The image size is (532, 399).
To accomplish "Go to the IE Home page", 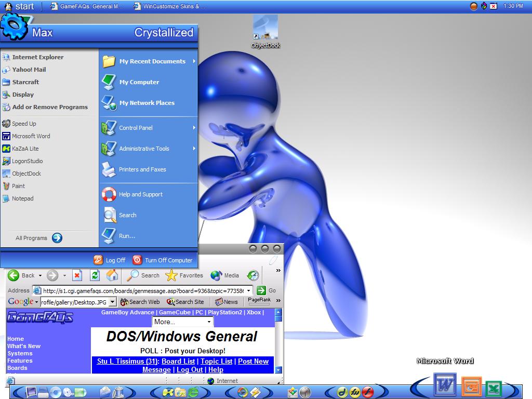I will (x=112, y=275).
